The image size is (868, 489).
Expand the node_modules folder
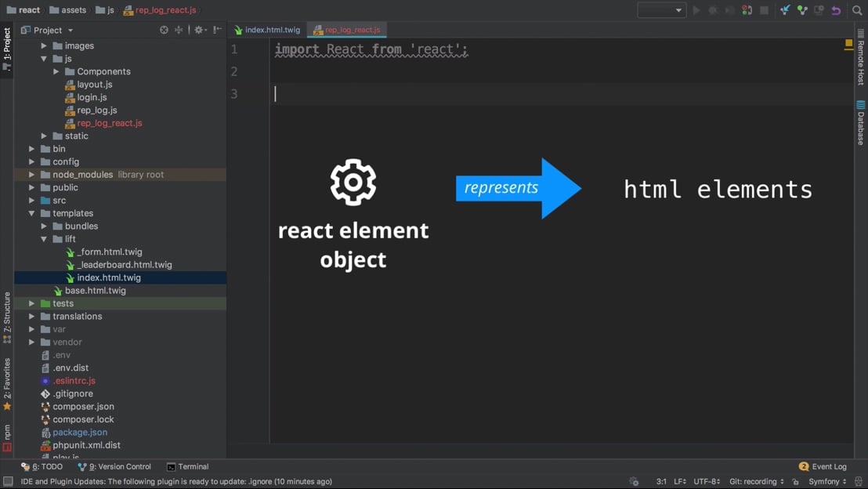pos(31,175)
